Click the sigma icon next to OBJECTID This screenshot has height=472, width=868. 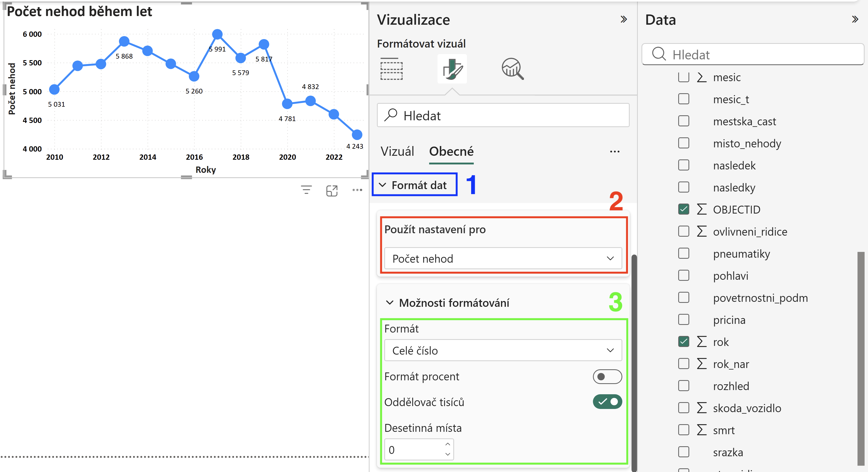(702, 209)
